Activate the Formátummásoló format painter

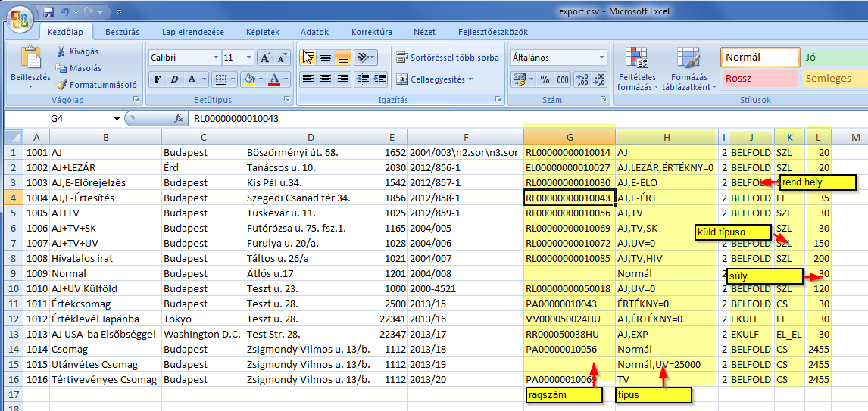96,85
